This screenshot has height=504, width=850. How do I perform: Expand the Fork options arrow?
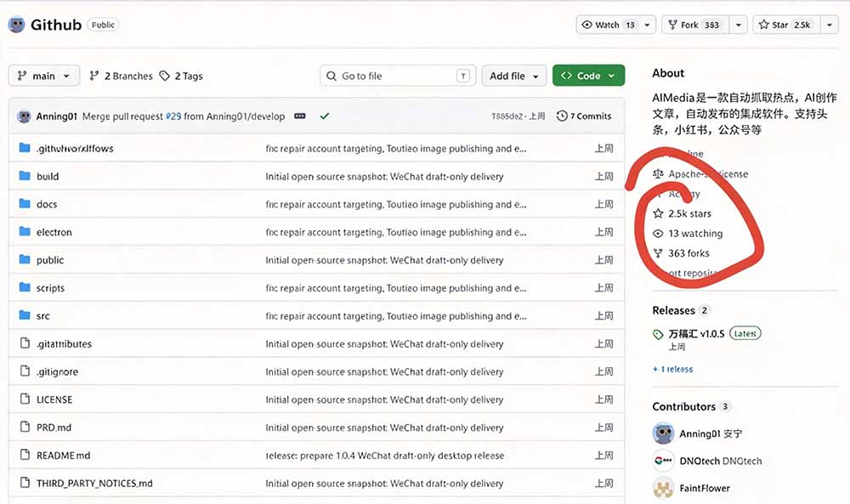pyautogui.click(x=739, y=25)
